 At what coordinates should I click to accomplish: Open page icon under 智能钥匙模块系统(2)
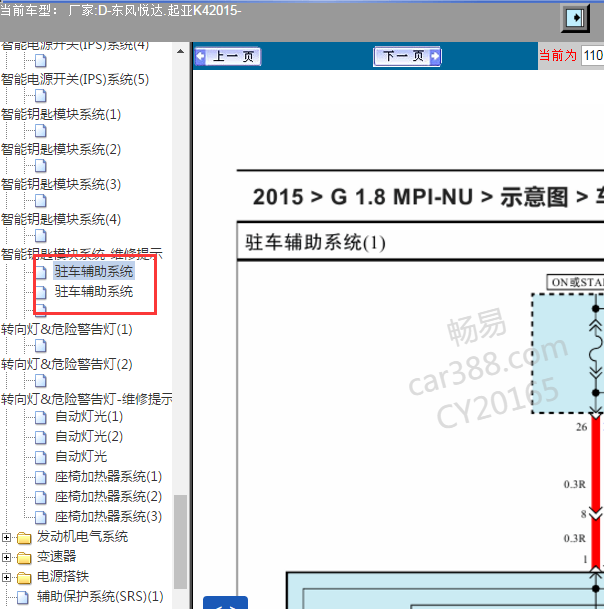[x=41, y=166]
